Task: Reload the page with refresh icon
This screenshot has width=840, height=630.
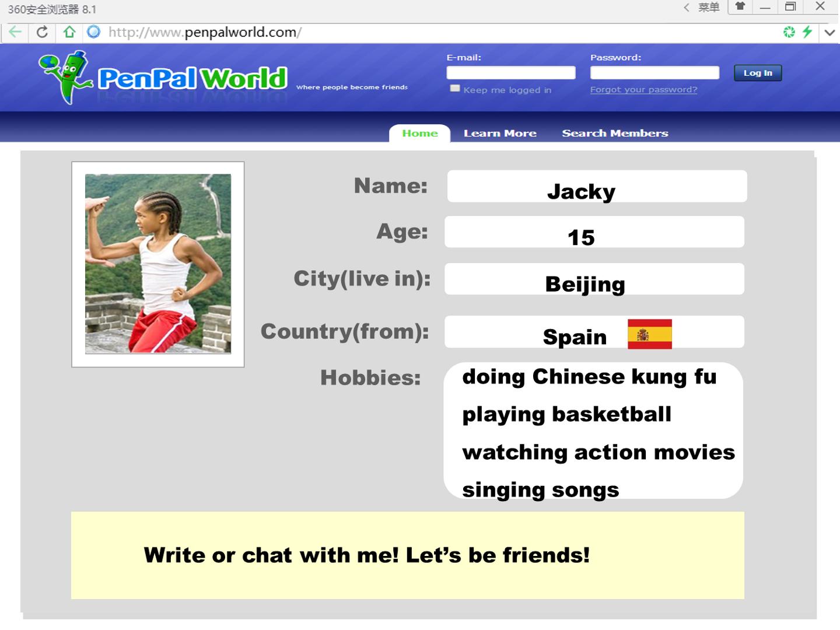Action: point(42,32)
